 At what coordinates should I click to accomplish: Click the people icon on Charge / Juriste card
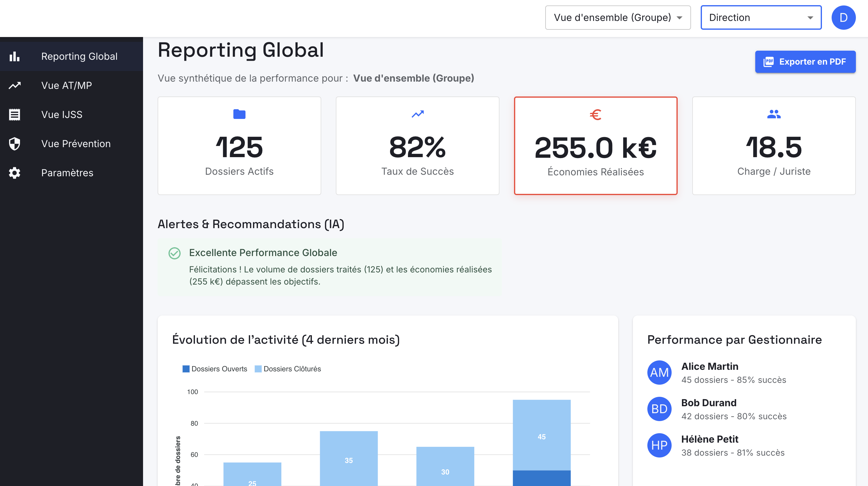774,114
